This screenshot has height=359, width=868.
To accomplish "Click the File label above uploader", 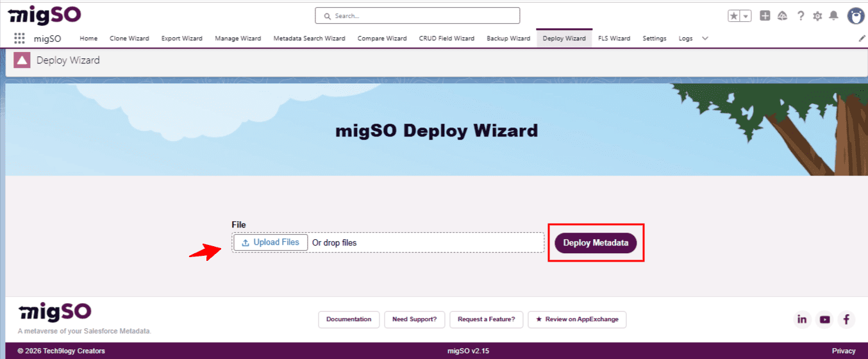I will (x=238, y=225).
